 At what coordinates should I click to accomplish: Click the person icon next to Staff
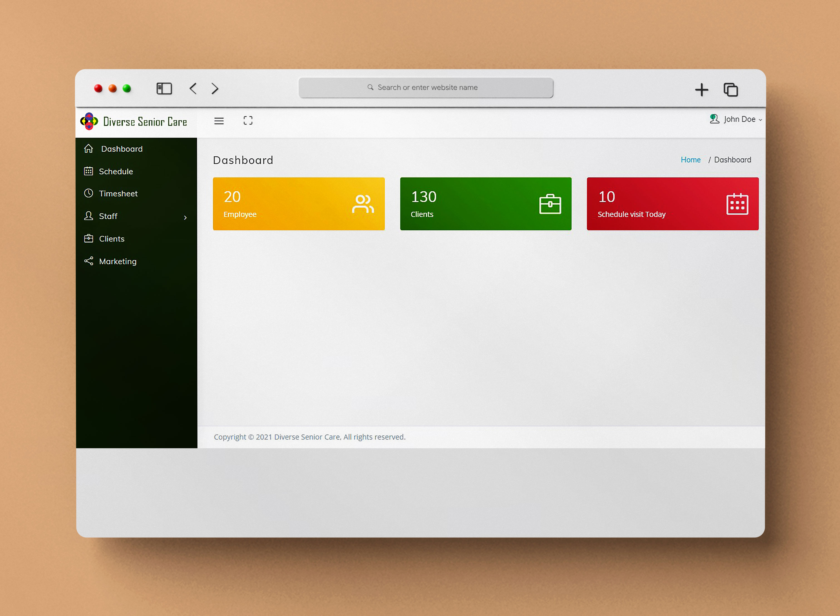pyautogui.click(x=88, y=216)
